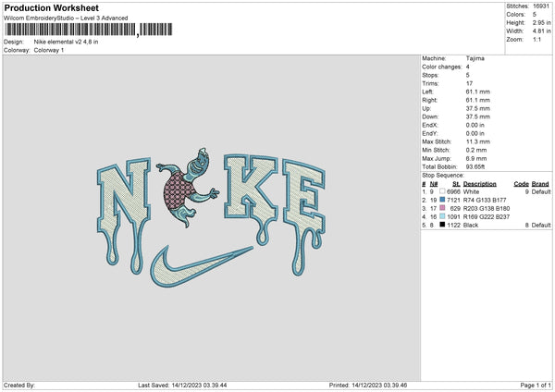Click the Width value 4.81 in
555x392 pixels.
pyautogui.click(x=541, y=31)
